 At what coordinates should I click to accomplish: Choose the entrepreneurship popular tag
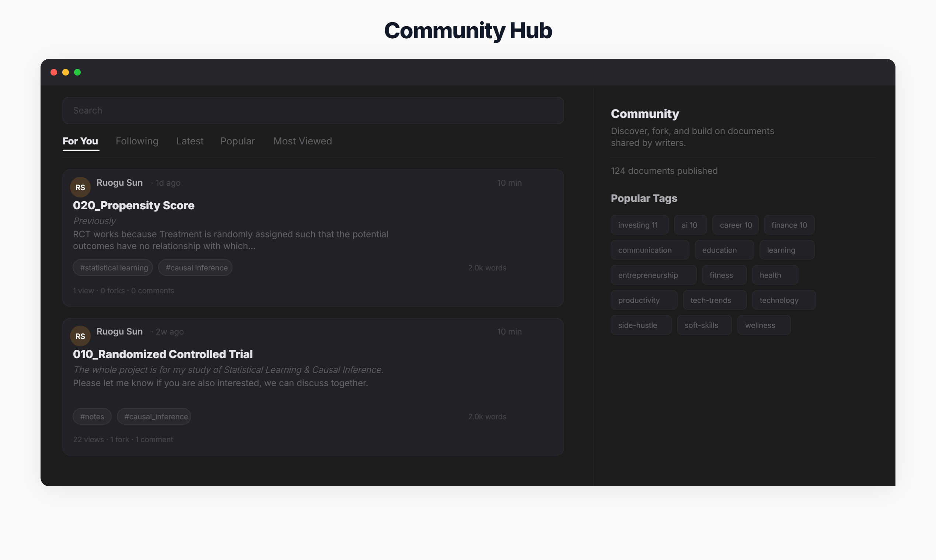[x=653, y=275]
